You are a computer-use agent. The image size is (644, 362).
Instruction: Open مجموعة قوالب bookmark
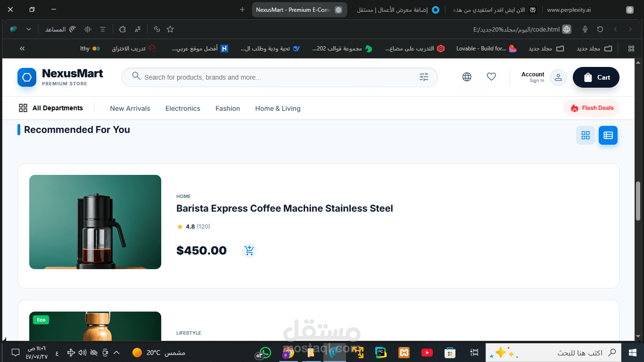342,49
